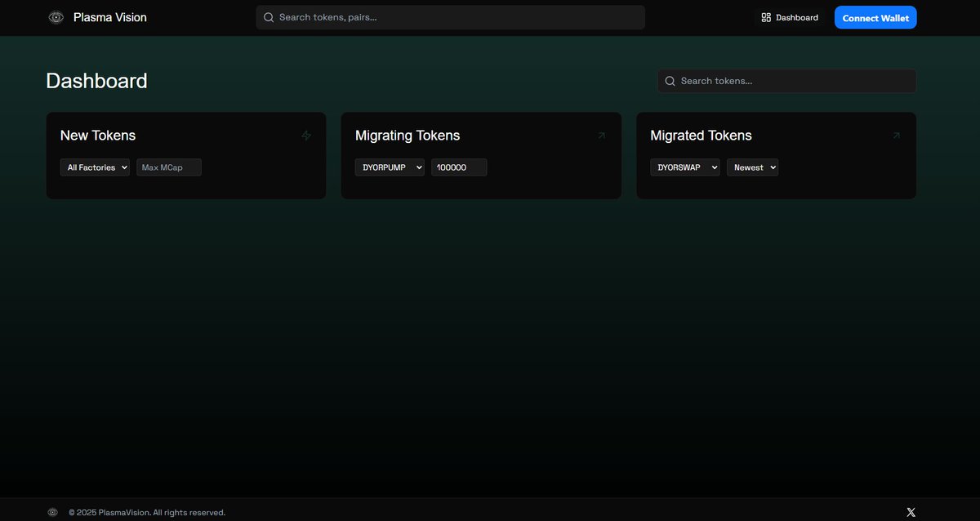Click the Dashboard grid icon in header

[x=766, y=17]
